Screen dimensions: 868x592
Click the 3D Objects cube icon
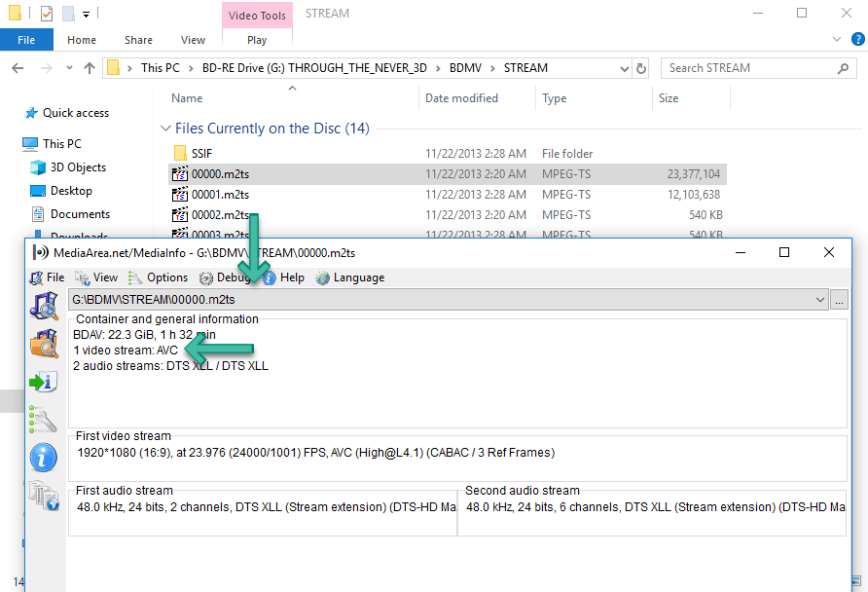coord(38,167)
